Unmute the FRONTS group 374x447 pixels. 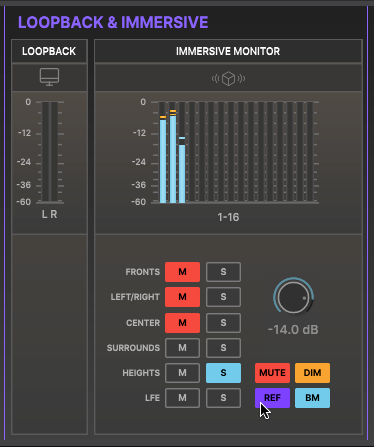coord(182,272)
